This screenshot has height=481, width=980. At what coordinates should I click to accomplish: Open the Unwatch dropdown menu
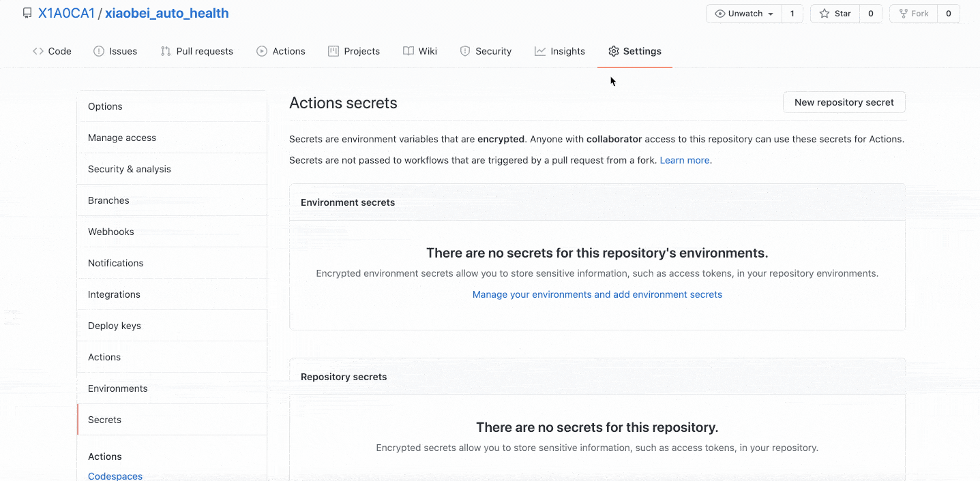pyautogui.click(x=744, y=14)
